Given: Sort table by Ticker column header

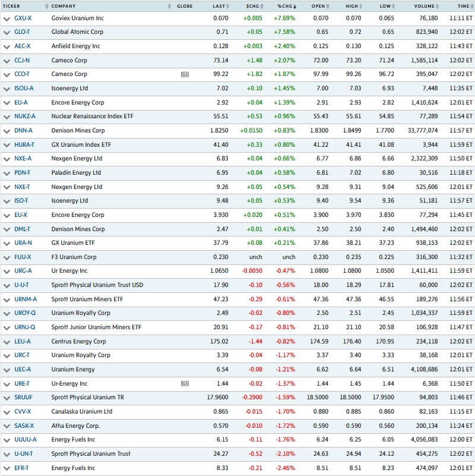Looking at the screenshot, I should [x=11, y=6].
